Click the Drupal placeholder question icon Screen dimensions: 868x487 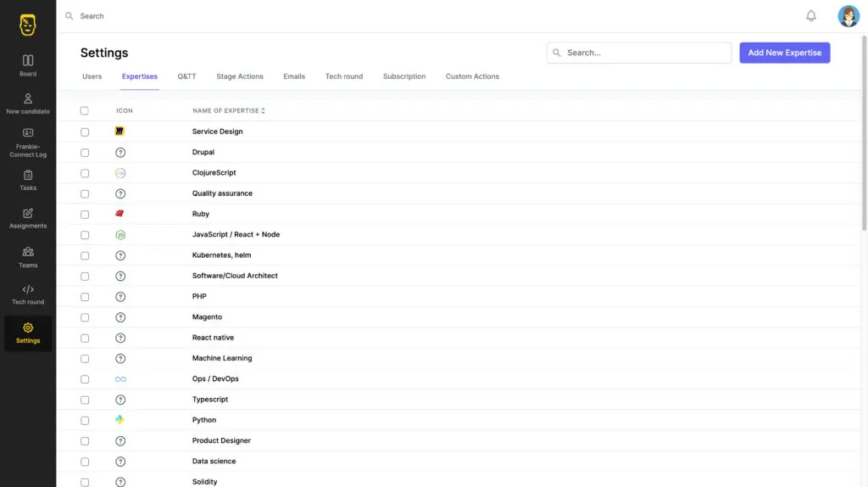120,153
